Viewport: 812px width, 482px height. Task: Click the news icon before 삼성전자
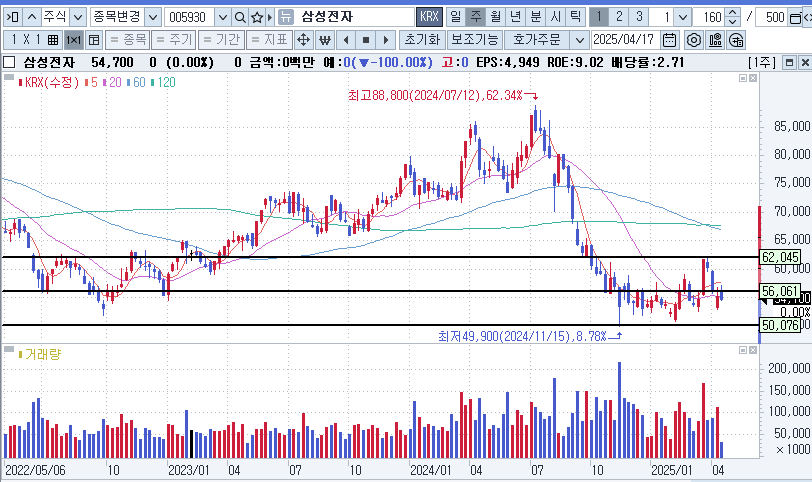tap(285, 17)
